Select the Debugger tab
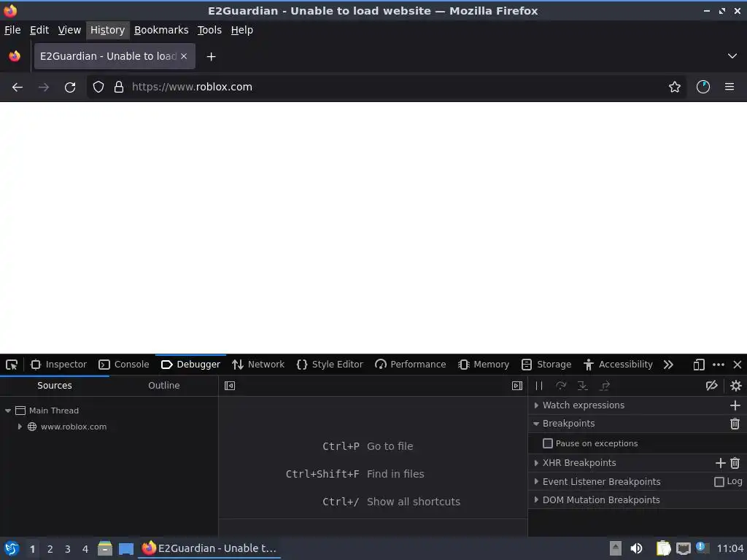 190,365
